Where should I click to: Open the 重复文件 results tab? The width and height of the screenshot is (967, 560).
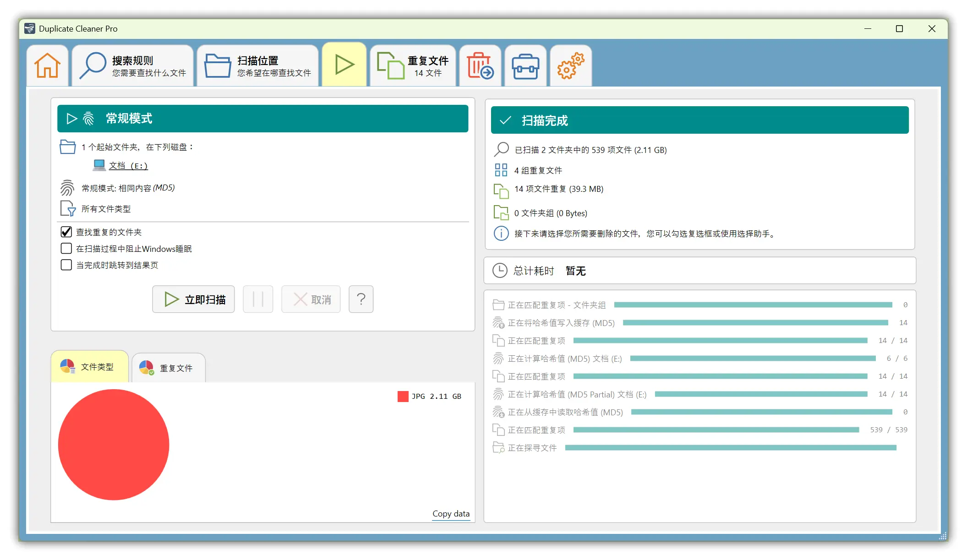[x=413, y=65]
